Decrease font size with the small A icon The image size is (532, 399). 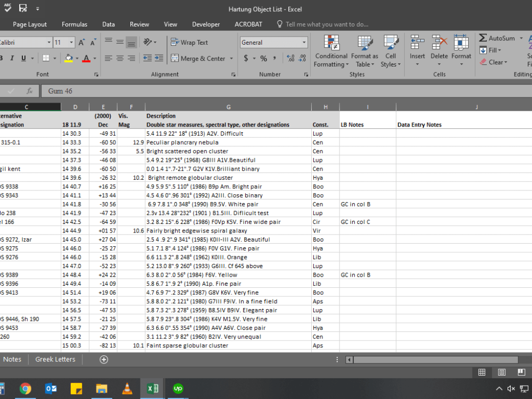93,43
